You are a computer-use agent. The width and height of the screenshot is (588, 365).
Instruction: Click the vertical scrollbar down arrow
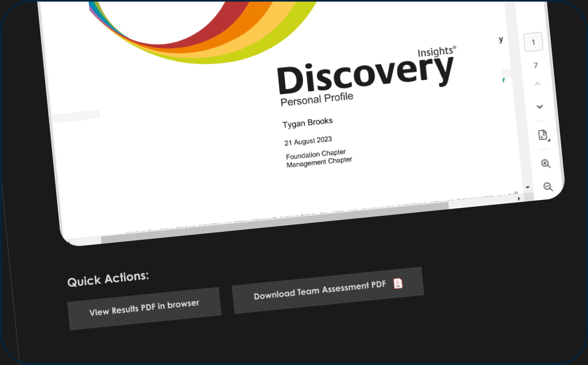coord(527,187)
